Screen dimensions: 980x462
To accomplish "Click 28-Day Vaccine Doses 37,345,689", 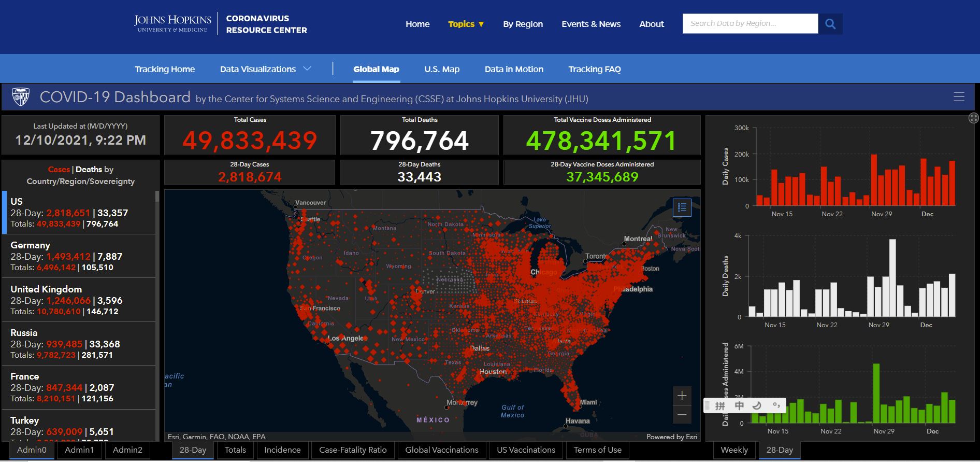I will [602, 177].
